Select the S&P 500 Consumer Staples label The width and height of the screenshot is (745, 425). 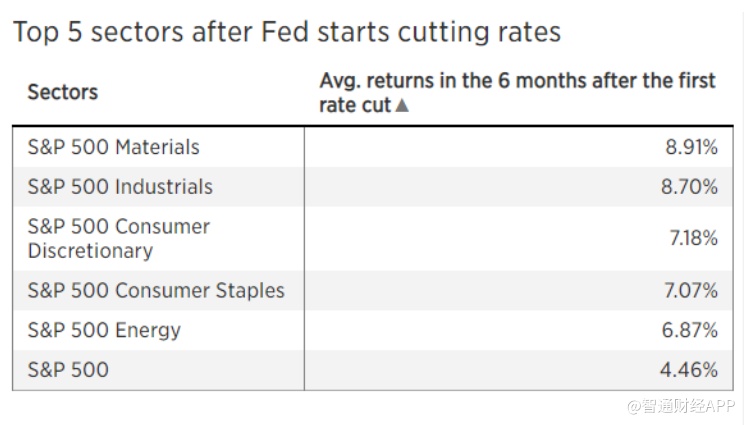tap(156, 291)
